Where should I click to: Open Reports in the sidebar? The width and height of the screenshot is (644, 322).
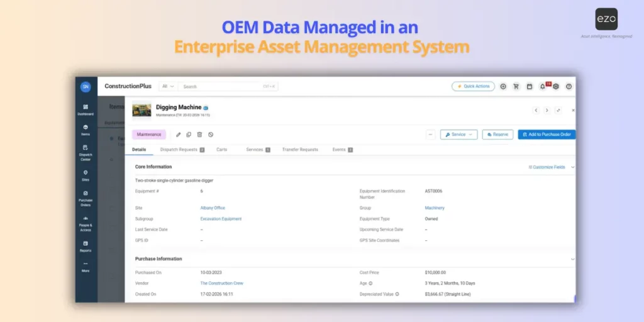click(86, 247)
